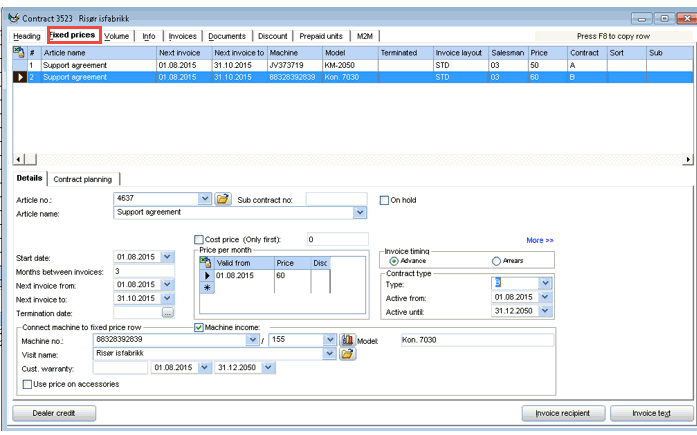Click ellipsis button beside Termination date
The image size is (697, 435).
(167, 313)
